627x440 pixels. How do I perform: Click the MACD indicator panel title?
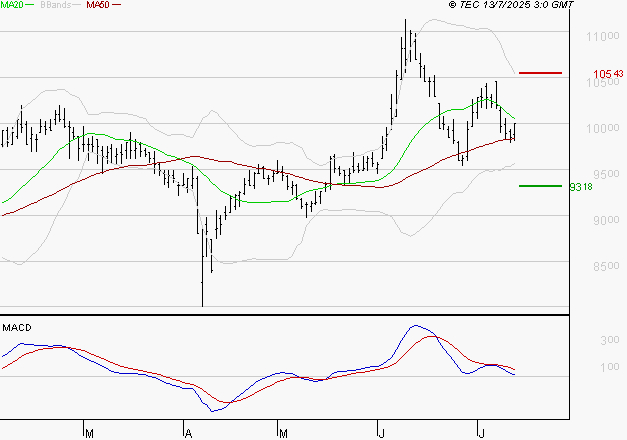click(x=17, y=327)
